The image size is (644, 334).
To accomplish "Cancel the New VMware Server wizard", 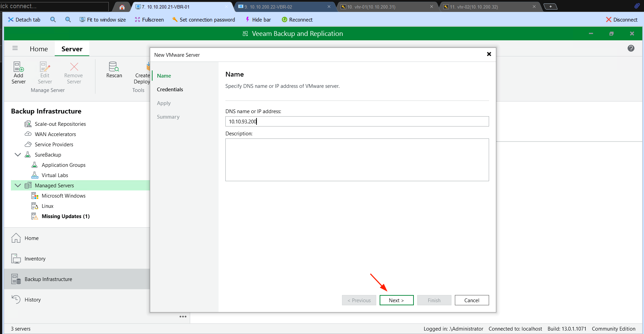I will point(472,300).
